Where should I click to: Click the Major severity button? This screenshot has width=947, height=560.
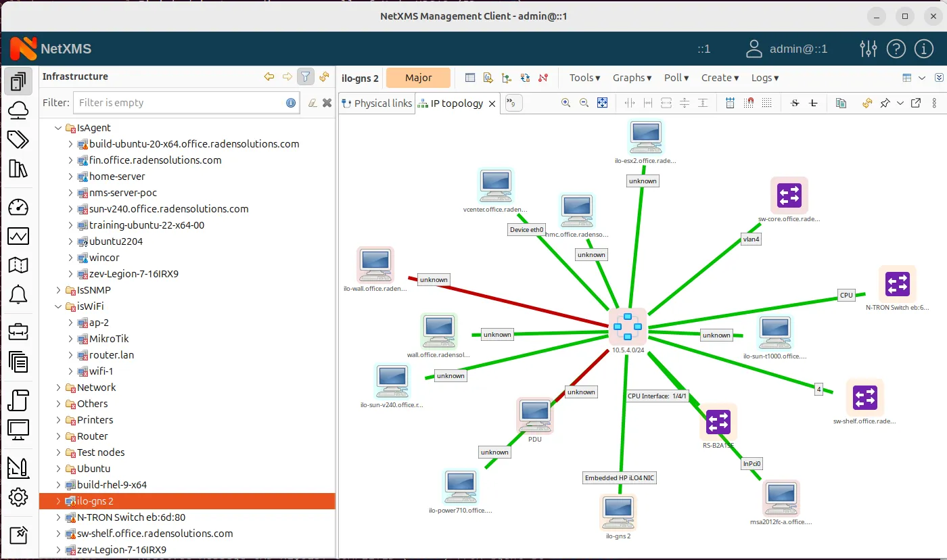(x=418, y=78)
